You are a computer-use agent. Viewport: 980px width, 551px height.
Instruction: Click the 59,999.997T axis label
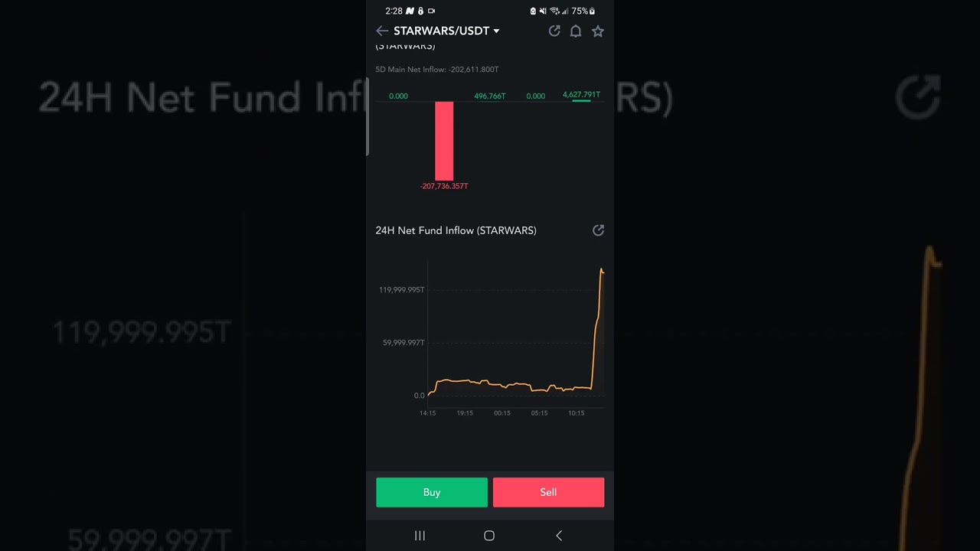[403, 342]
